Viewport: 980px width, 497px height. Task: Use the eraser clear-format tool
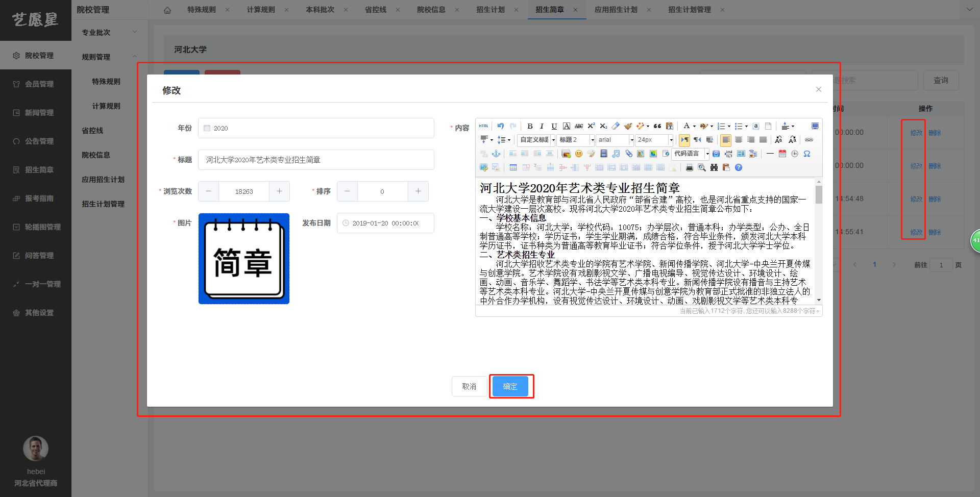coord(616,126)
